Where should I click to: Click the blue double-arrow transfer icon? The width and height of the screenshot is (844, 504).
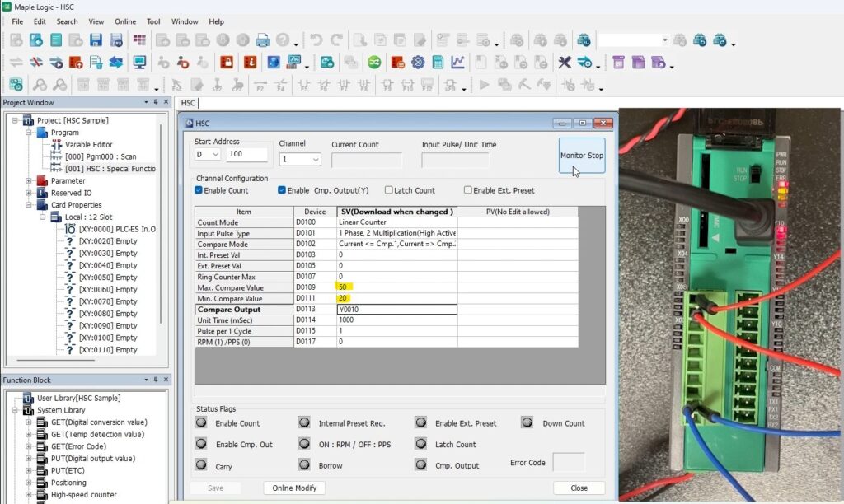pyautogui.click(x=115, y=63)
